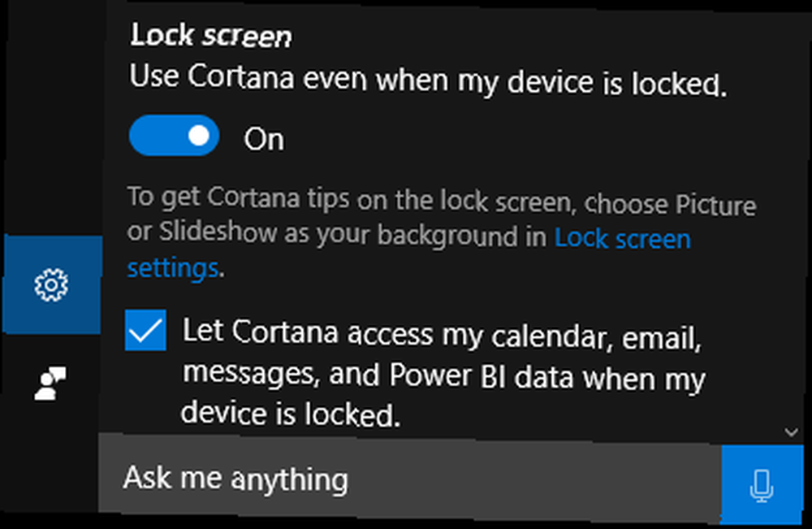Click 'Use Cortana even when my device is locked' text
Image resolution: width=812 pixels, height=529 pixels.
pyautogui.click(x=428, y=80)
